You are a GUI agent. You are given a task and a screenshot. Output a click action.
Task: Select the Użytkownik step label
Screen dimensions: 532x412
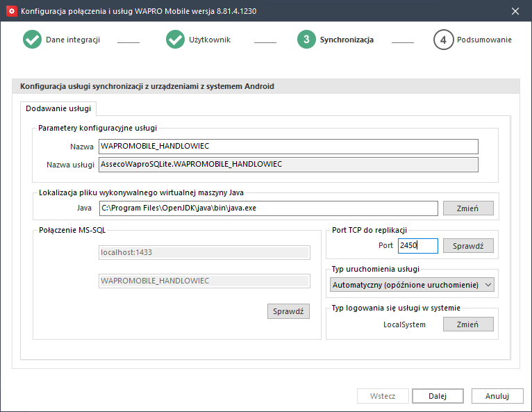click(210, 40)
